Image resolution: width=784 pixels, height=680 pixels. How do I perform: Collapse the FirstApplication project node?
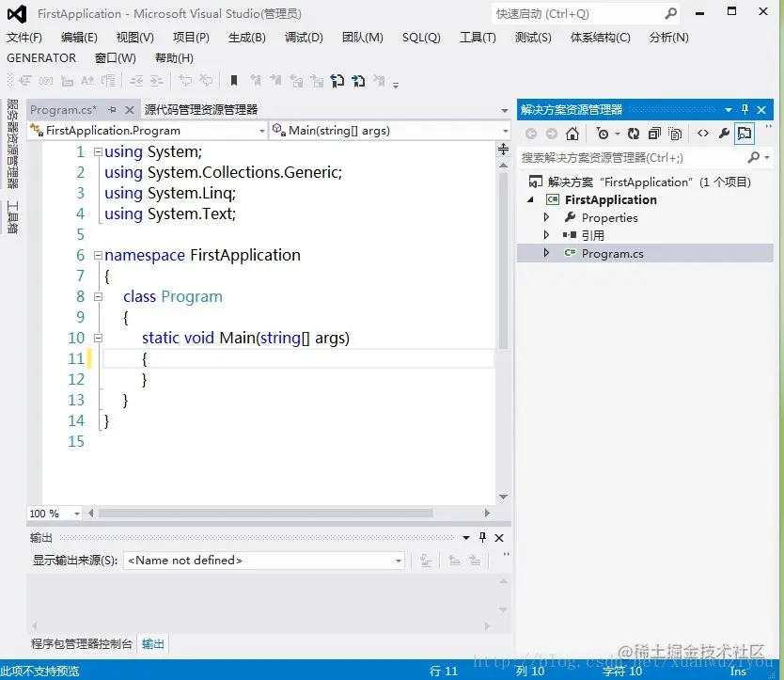tap(530, 199)
